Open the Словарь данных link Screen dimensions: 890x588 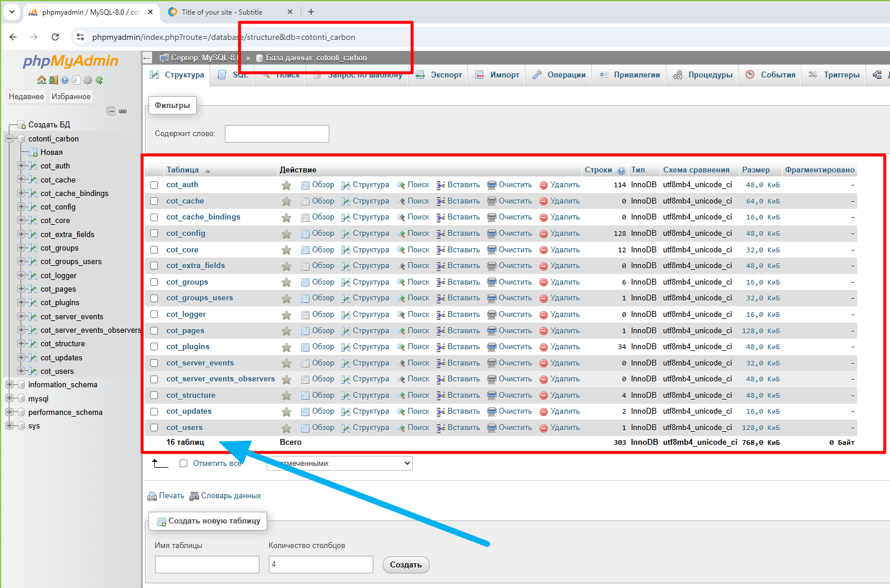click(x=225, y=496)
